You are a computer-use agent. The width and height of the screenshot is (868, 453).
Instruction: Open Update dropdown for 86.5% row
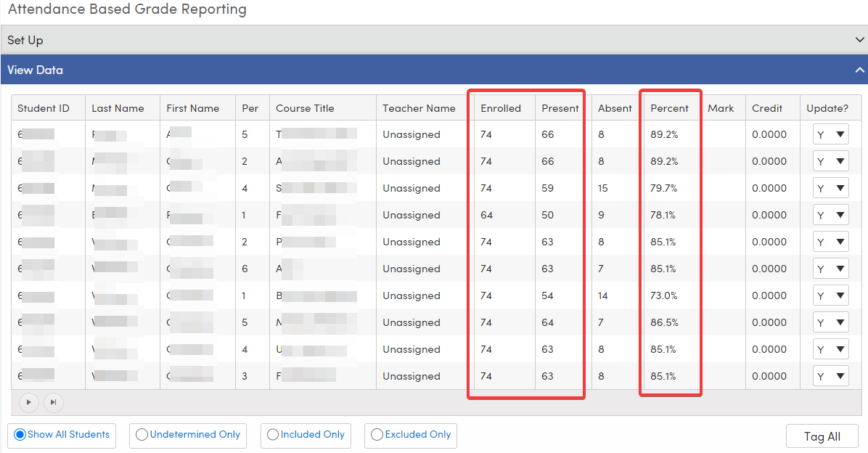click(830, 322)
